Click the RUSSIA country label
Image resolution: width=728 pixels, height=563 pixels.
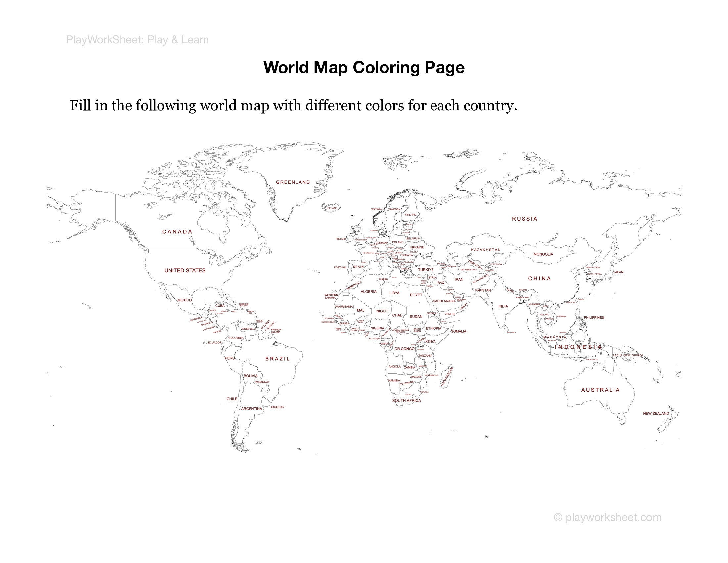point(525,219)
